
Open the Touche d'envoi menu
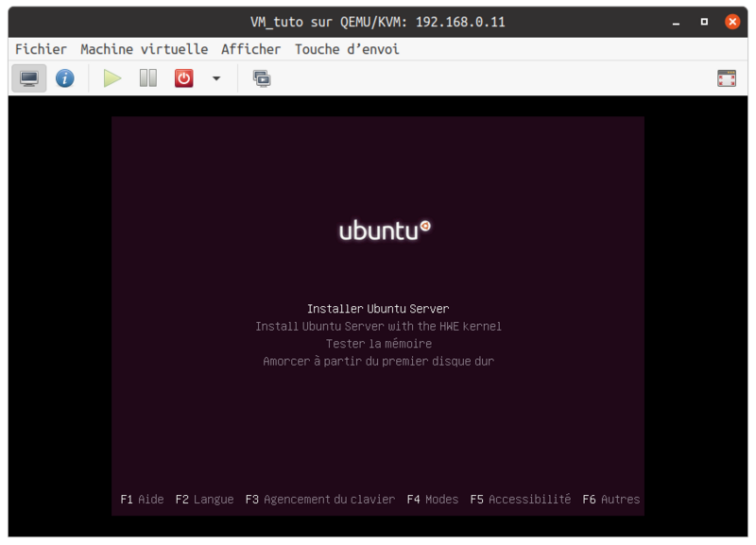coord(347,49)
